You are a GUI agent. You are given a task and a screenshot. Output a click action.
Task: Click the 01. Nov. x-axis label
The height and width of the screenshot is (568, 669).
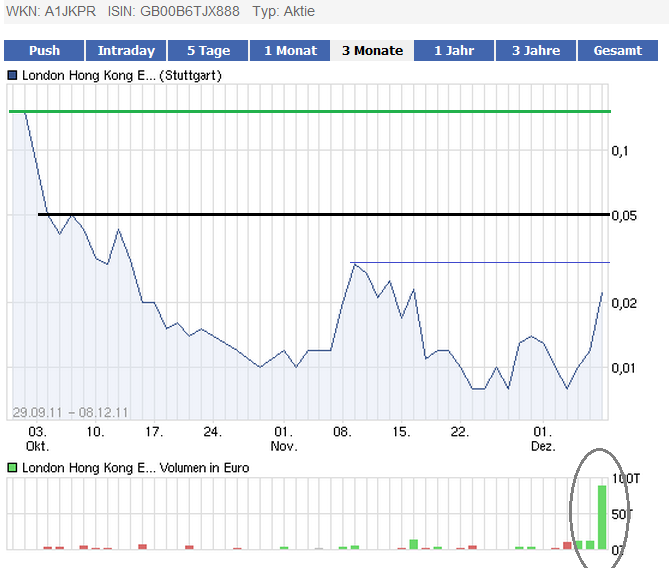tap(284, 439)
